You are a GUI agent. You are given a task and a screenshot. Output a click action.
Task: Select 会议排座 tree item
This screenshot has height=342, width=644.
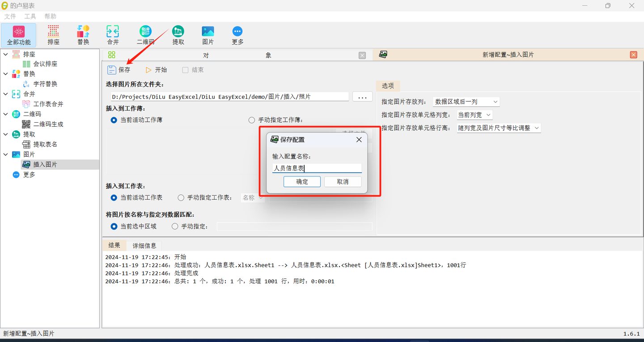45,64
